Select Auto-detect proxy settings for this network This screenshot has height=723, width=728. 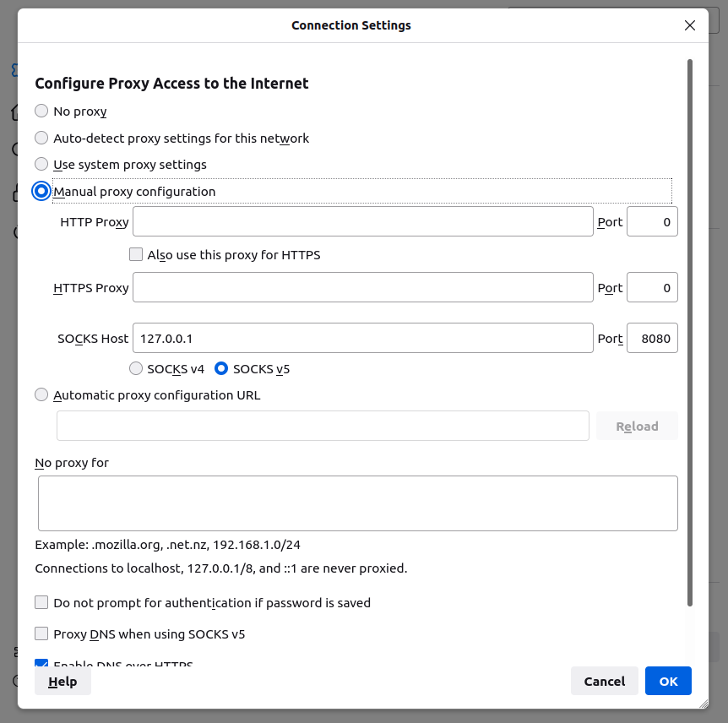coord(41,138)
